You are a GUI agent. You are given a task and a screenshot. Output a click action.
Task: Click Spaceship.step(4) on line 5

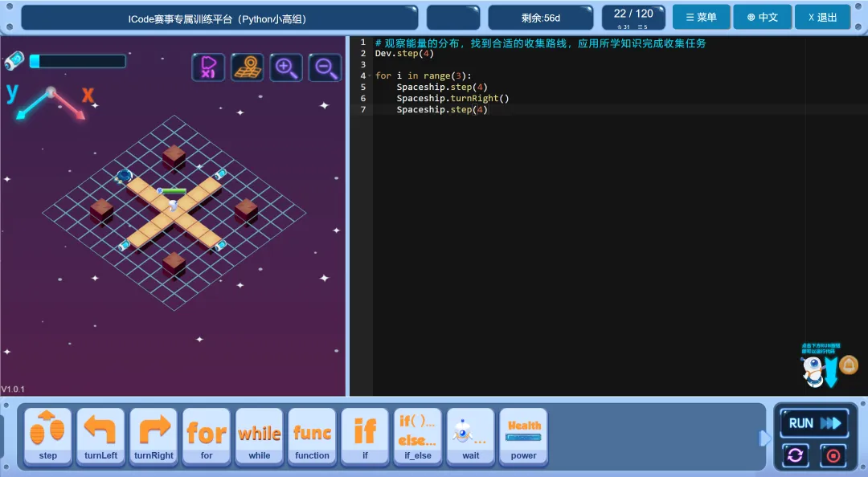(442, 87)
